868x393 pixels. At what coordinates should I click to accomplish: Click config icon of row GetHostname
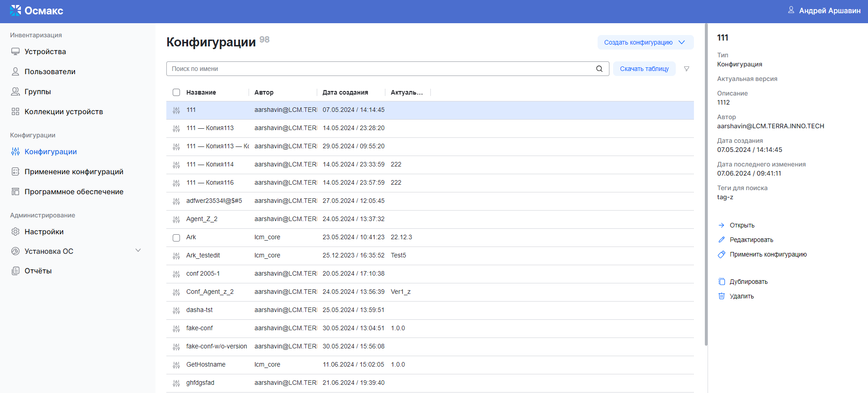coord(176,365)
